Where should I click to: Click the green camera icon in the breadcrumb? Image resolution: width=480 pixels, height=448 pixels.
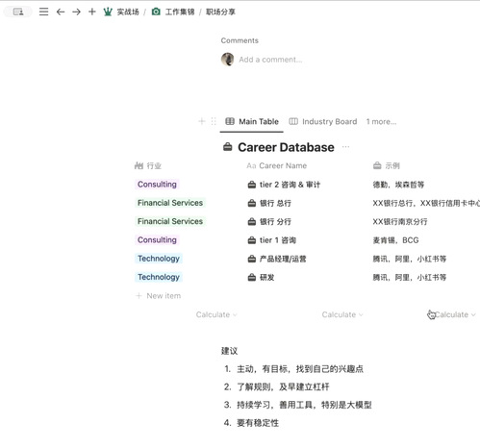coord(156,12)
